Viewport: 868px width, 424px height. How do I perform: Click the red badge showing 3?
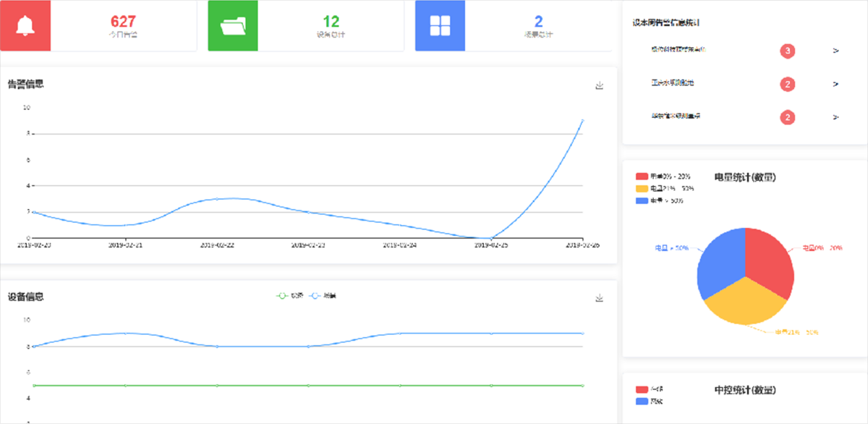(788, 51)
